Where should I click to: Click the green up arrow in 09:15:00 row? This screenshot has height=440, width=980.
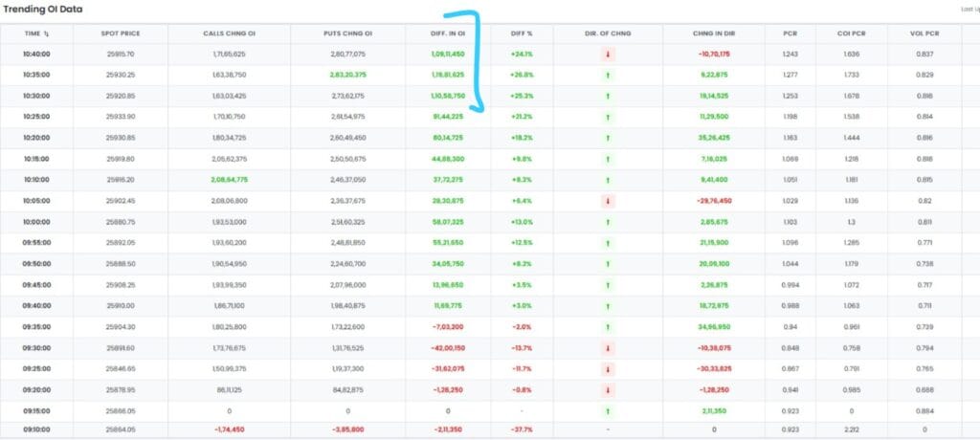click(608, 410)
